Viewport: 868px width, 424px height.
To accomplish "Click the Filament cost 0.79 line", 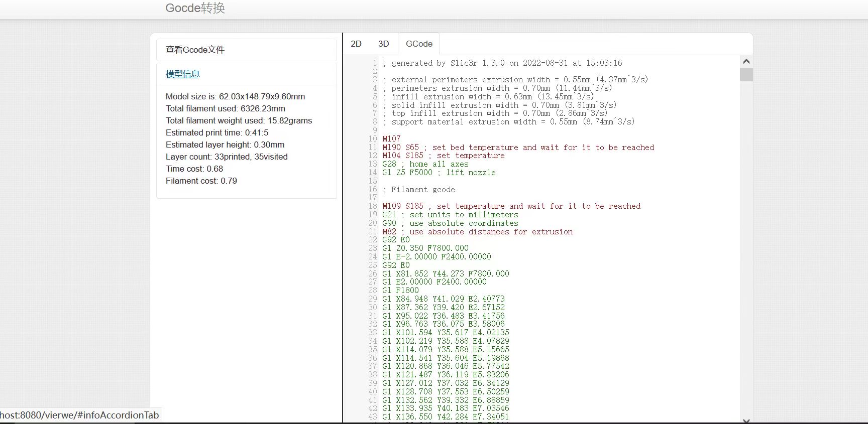I will 201,181.
